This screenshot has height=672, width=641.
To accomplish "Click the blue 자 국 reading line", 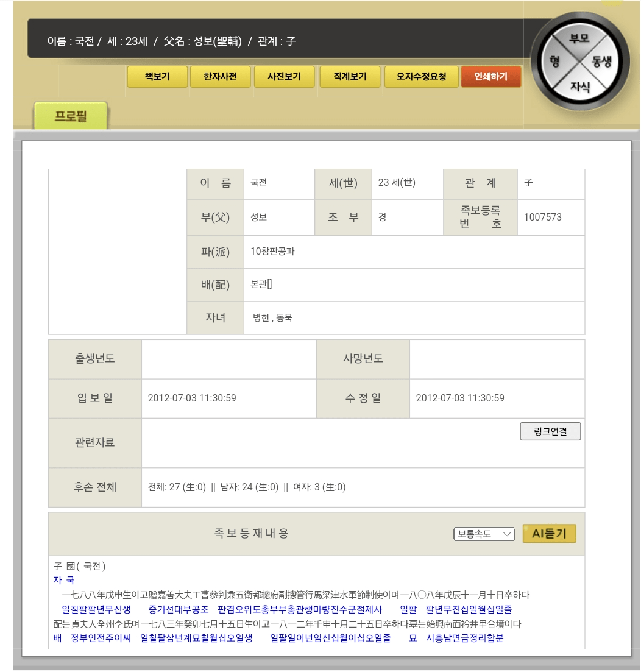I will tap(64, 580).
